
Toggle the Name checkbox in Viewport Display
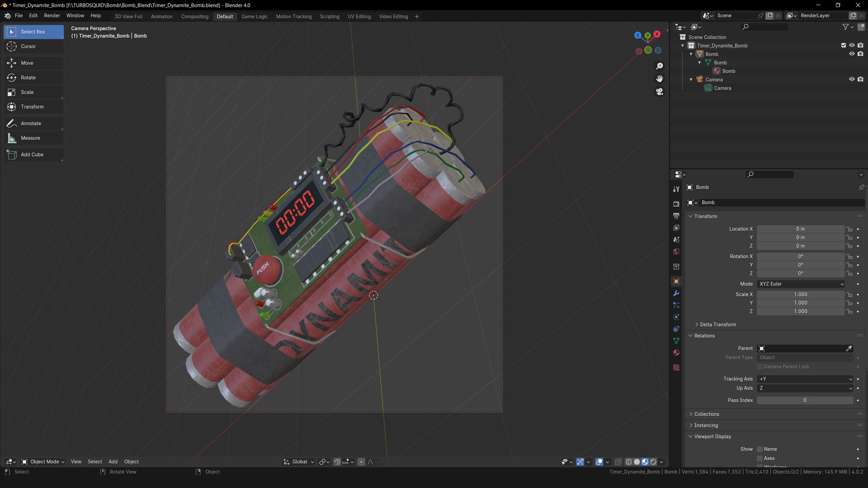(760, 449)
